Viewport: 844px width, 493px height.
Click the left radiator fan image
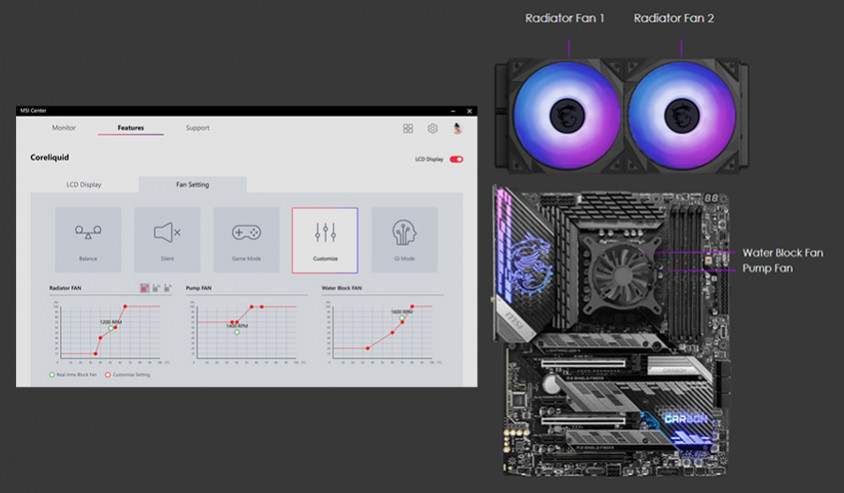(567, 116)
